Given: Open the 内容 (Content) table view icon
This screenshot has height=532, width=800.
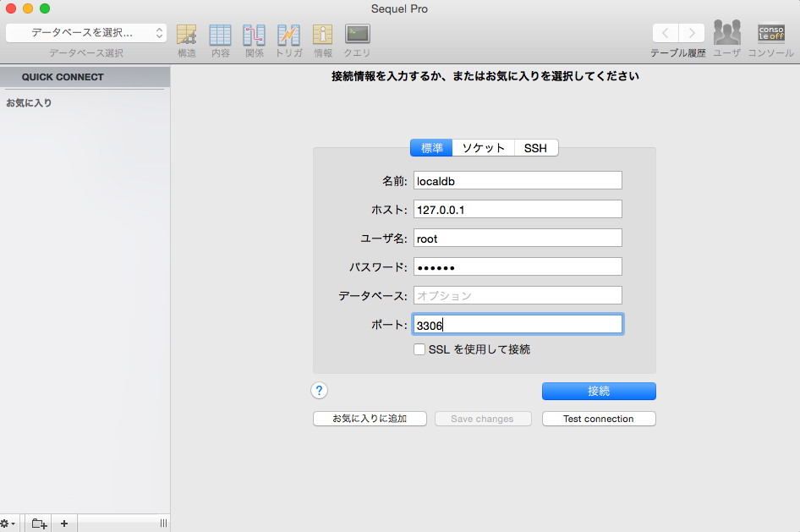Looking at the screenshot, I should click(x=221, y=35).
